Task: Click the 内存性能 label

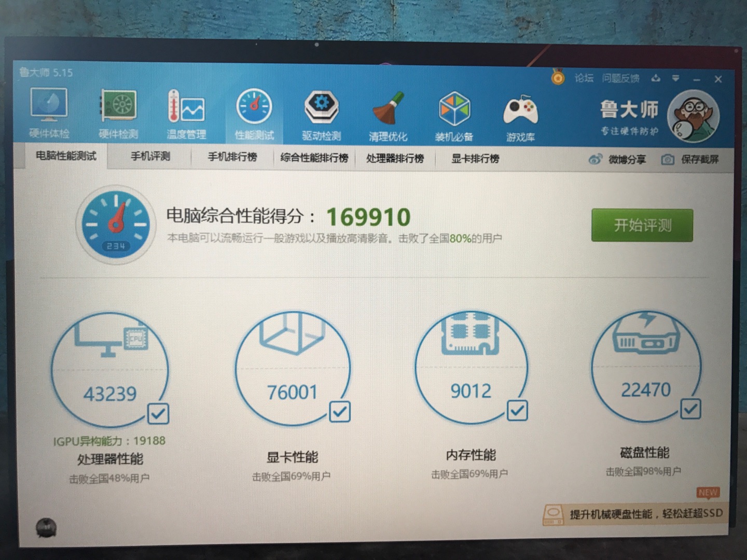Action: [471, 455]
